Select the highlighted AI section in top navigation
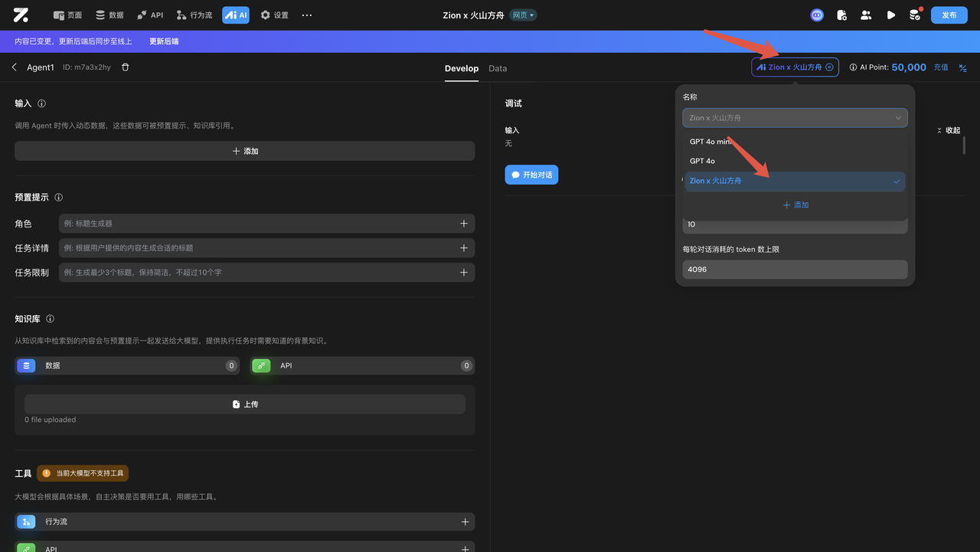980x552 pixels. coord(236,15)
